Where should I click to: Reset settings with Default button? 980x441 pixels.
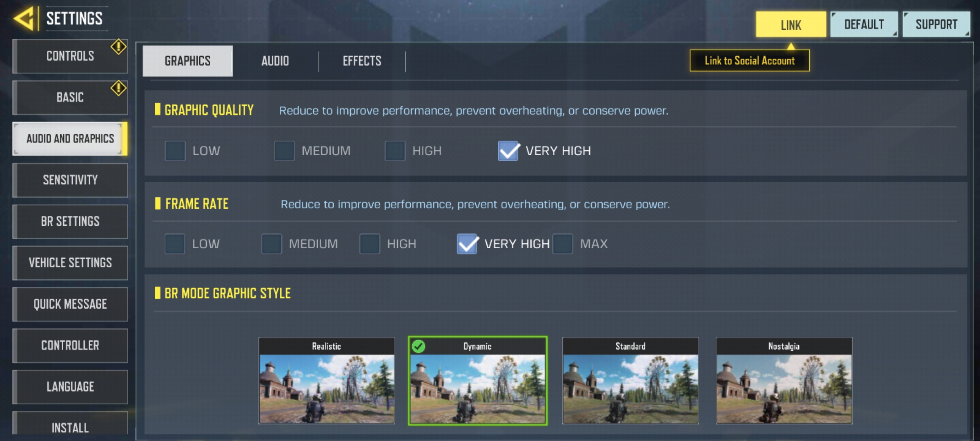point(864,24)
